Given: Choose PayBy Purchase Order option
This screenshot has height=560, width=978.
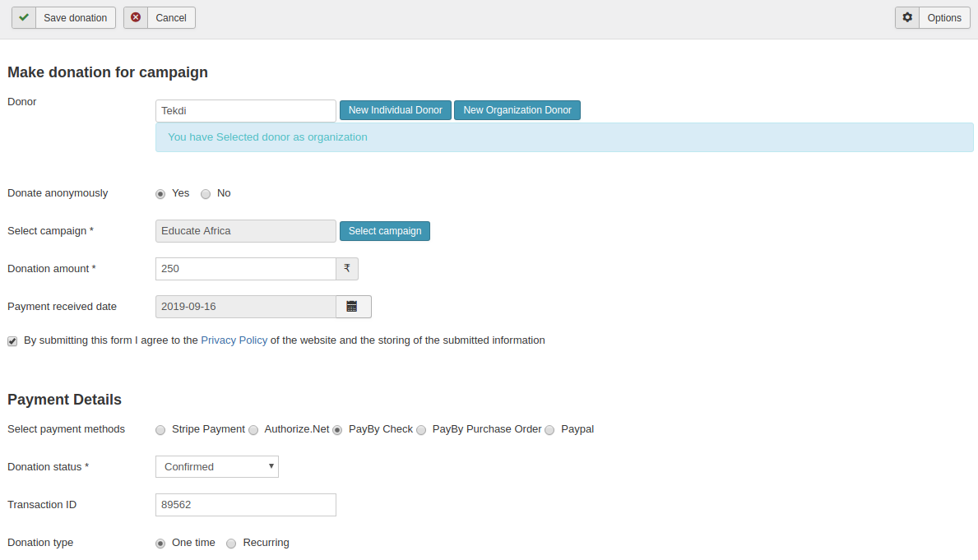Looking at the screenshot, I should (x=421, y=430).
